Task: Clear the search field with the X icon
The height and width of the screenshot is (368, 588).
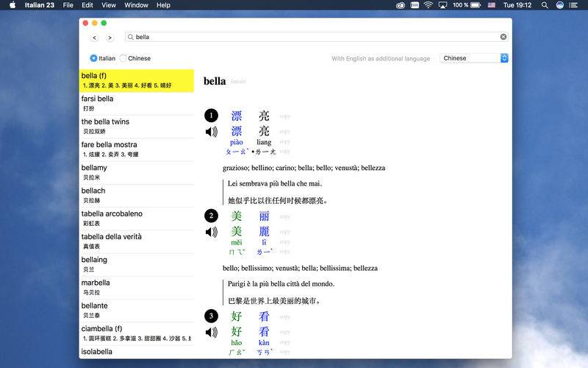Action: 503,37
